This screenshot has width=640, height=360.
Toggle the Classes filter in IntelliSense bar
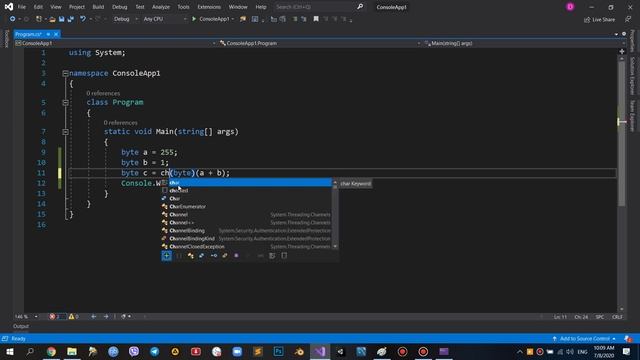[x=191, y=256]
